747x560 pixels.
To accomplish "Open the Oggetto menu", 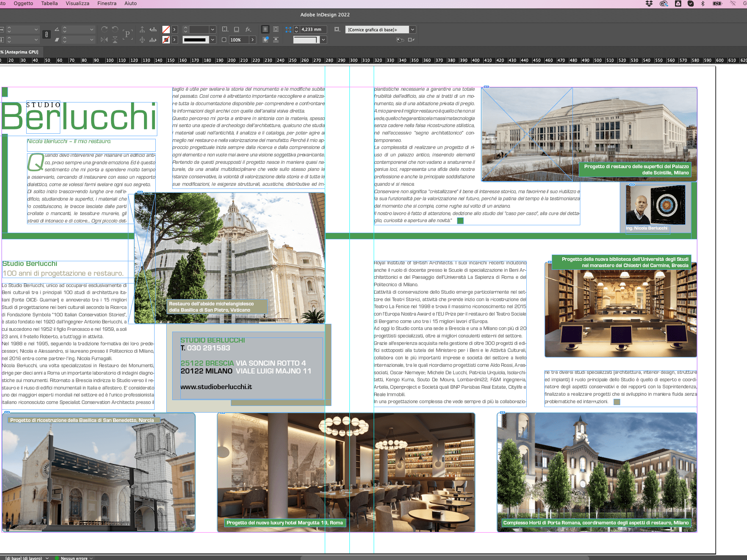I will 23,4.
